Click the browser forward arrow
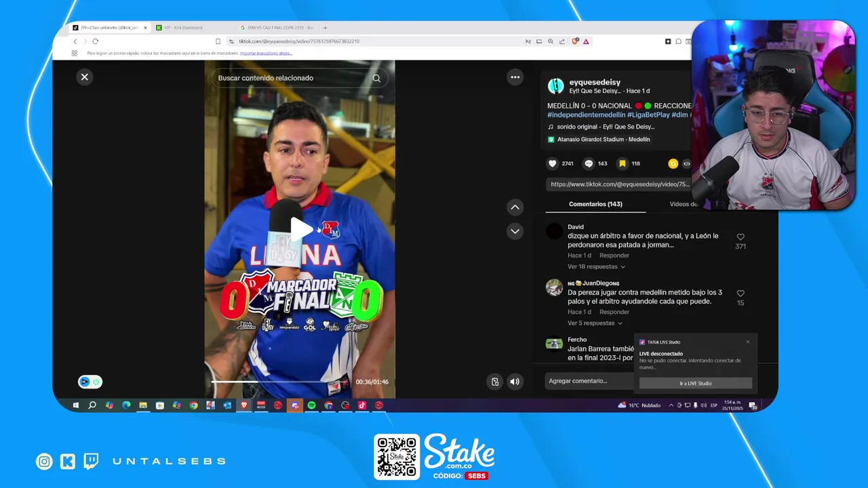Image resolution: width=868 pixels, height=488 pixels. point(85,41)
